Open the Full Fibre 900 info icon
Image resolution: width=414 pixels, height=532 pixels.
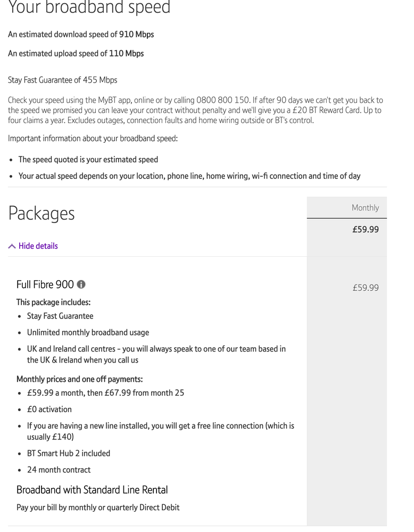click(81, 285)
